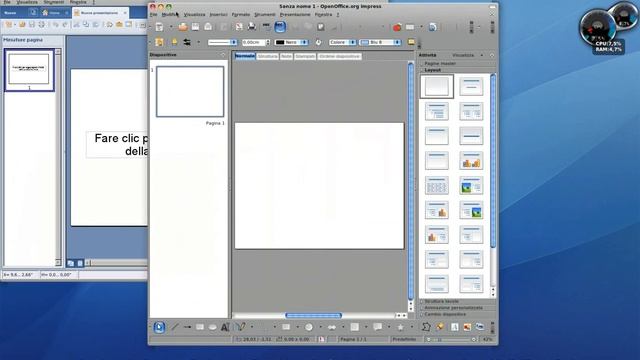Select the Line drawing tool
The width and height of the screenshot is (640, 360).
(x=175, y=327)
